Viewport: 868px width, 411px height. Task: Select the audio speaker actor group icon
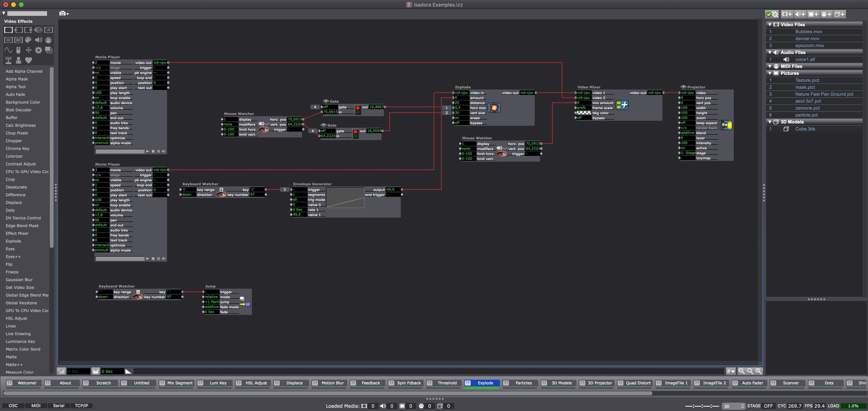click(39, 40)
